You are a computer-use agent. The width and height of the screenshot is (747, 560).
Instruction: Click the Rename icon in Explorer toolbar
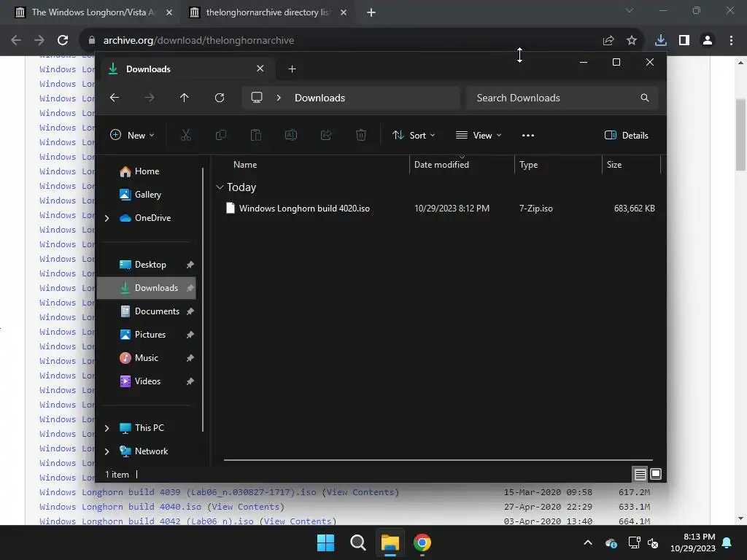pos(291,135)
